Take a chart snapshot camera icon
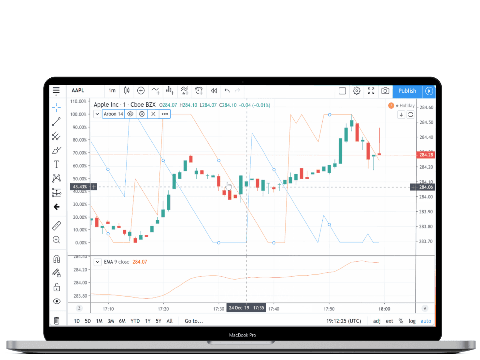The image size is (480, 360). tap(385, 91)
